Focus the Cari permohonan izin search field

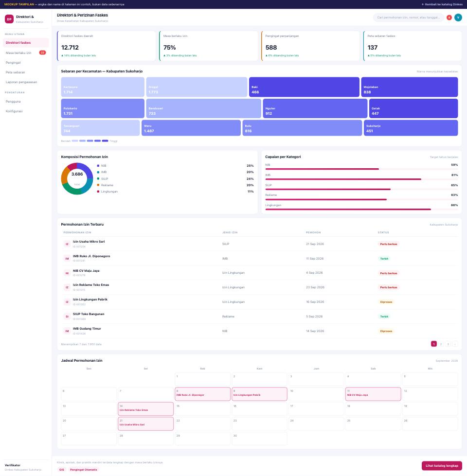409,18
